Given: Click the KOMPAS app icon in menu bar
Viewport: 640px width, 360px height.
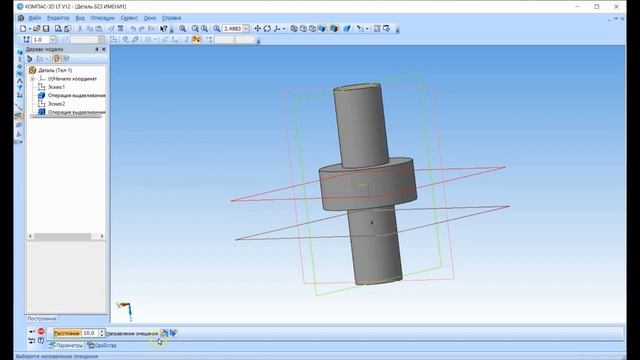Looking at the screenshot, I should point(21,18).
